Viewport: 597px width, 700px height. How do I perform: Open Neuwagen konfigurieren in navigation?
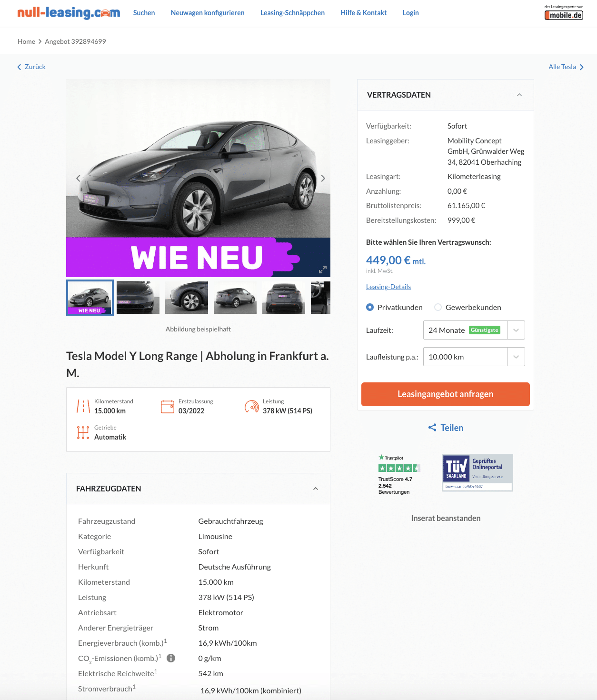pos(208,13)
